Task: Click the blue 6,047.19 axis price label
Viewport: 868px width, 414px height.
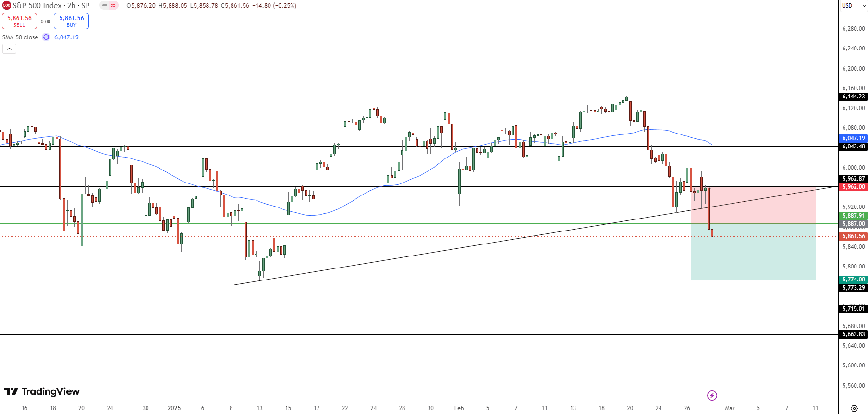Action: tap(854, 138)
